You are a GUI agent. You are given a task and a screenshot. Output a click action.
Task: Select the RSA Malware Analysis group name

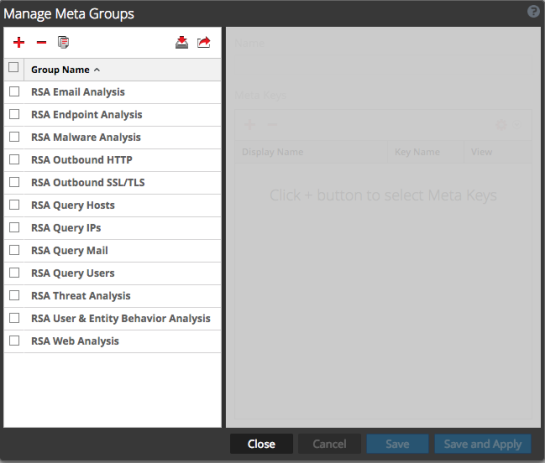click(x=86, y=137)
